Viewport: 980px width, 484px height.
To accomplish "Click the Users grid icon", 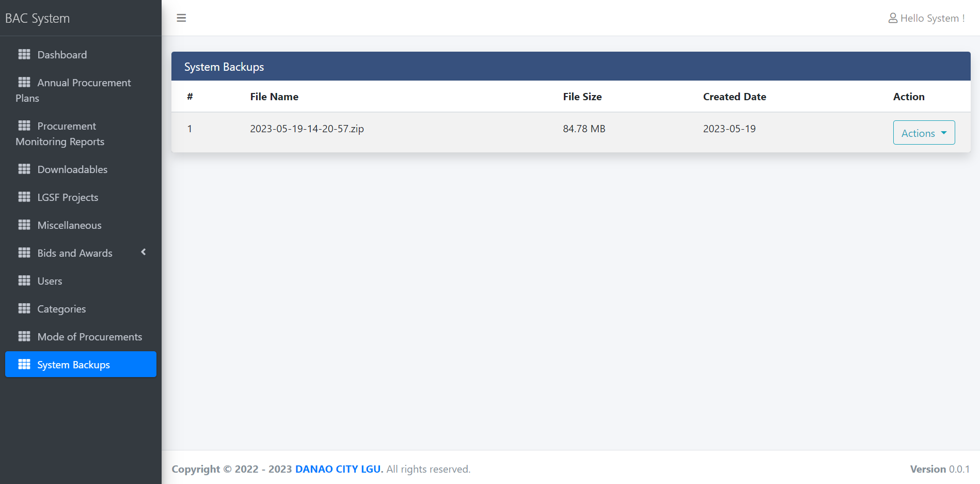I will click(24, 280).
